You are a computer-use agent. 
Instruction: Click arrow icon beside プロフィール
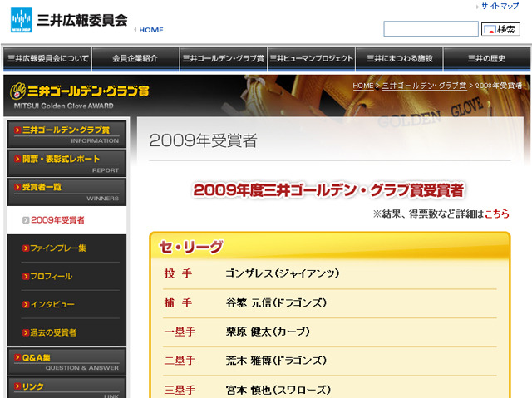coord(26,277)
